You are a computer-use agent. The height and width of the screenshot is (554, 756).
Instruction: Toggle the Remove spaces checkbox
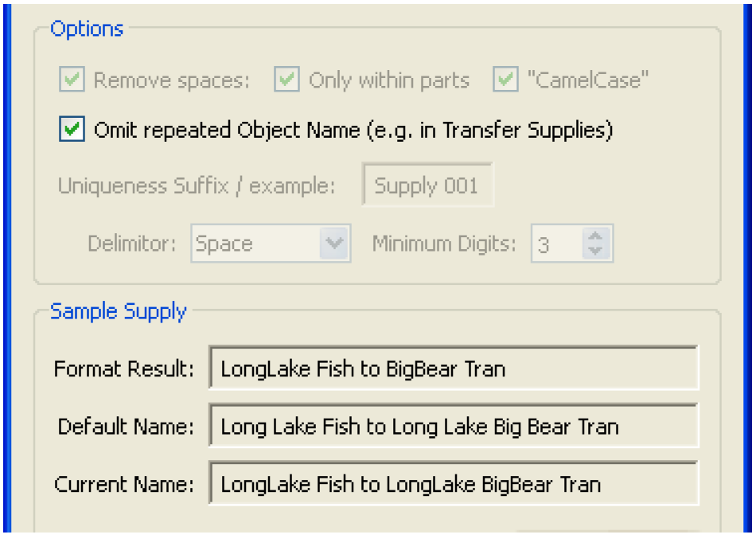pyautogui.click(x=71, y=80)
